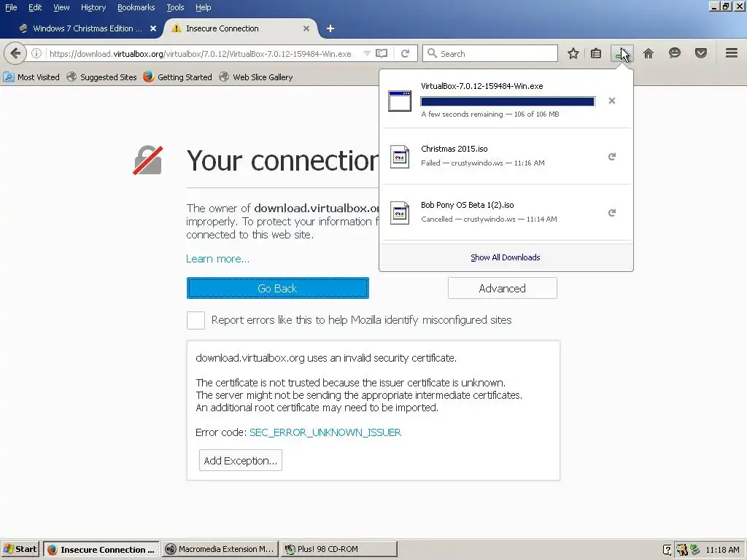Bookmark this page with the star icon
The height and width of the screenshot is (560, 747).
coord(573,53)
